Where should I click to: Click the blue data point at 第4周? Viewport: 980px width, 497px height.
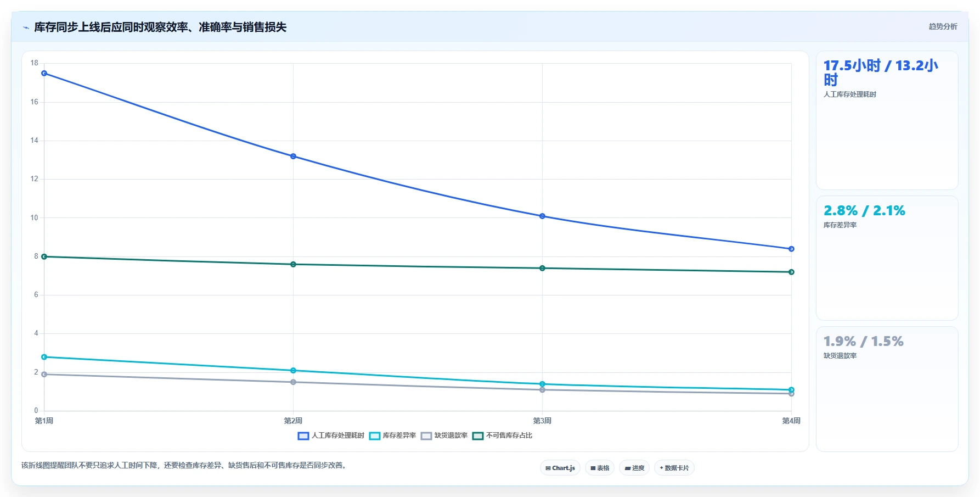point(791,249)
